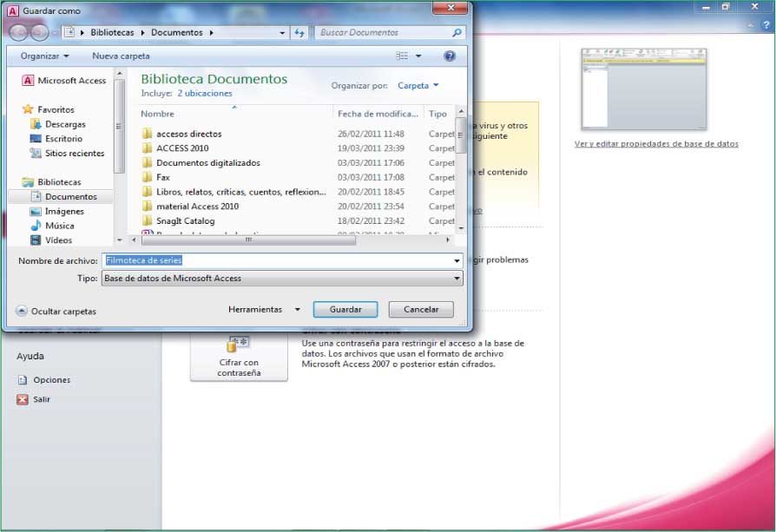Refresh the Documentos folder listing

pos(299,33)
